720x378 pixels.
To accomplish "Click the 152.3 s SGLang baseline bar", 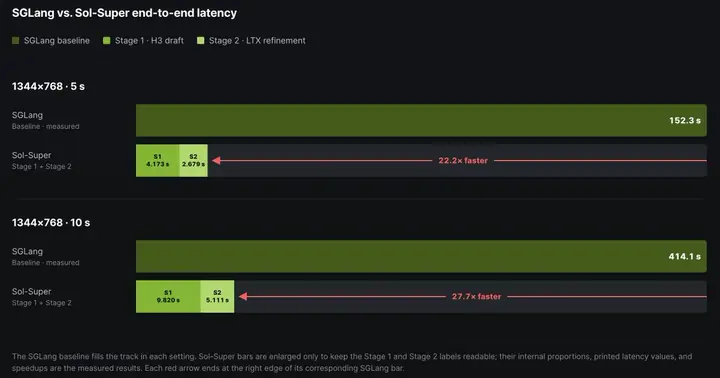I will [x=421, y=120].
